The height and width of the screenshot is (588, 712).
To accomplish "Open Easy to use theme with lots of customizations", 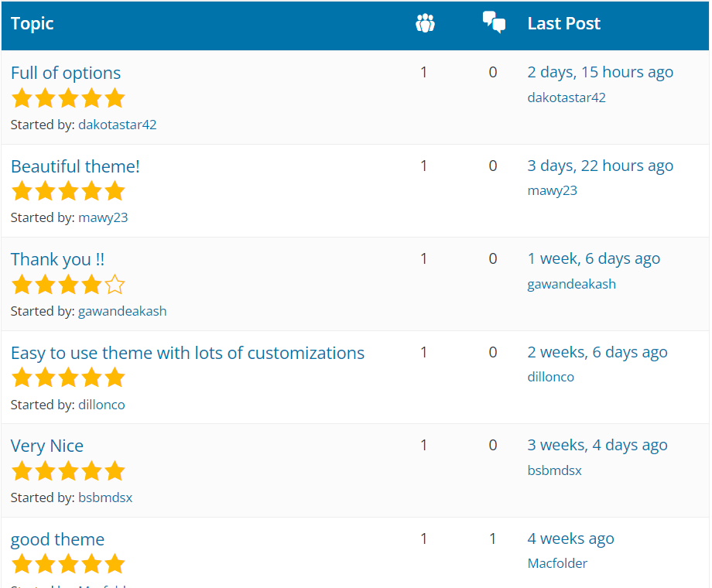I will (x=187, y=353).
